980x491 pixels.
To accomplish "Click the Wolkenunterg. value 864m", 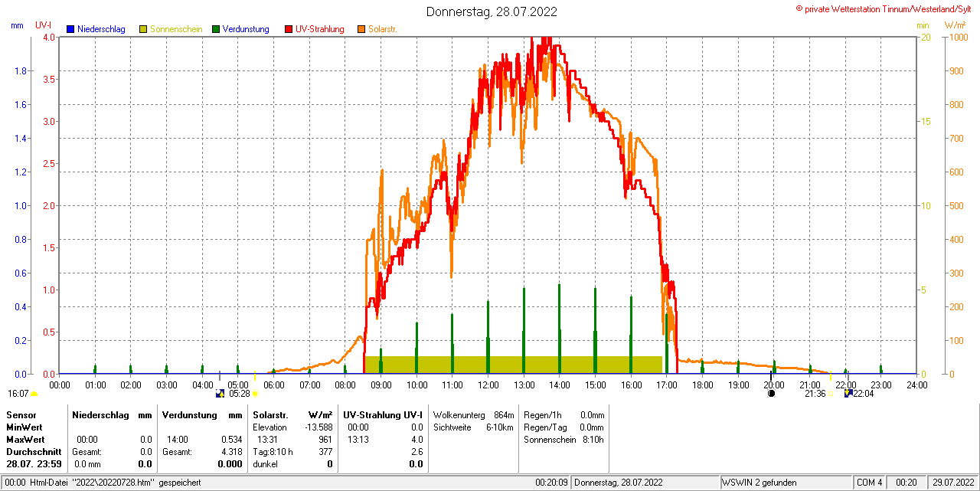I will [504, 414].
